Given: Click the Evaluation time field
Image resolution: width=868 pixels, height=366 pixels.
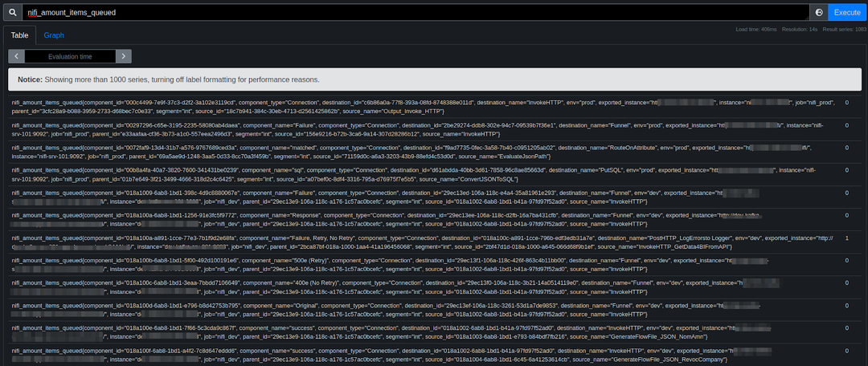Looking at the screenshot, I should pyautogui.click(x=70, y=56).
